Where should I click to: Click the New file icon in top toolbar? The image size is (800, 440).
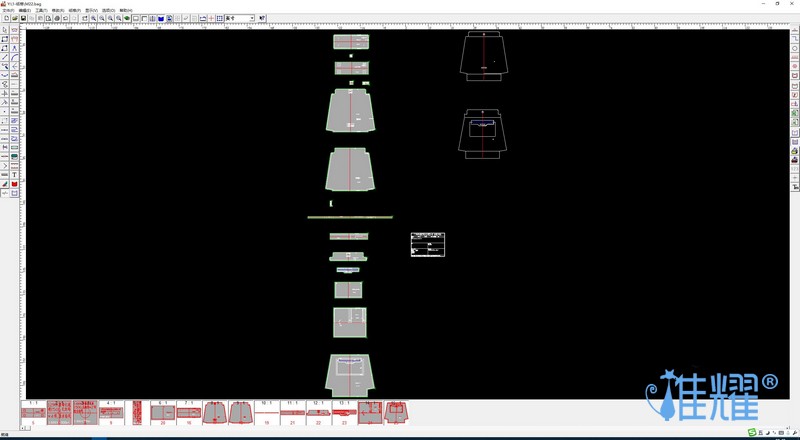(x=6, y=18)
